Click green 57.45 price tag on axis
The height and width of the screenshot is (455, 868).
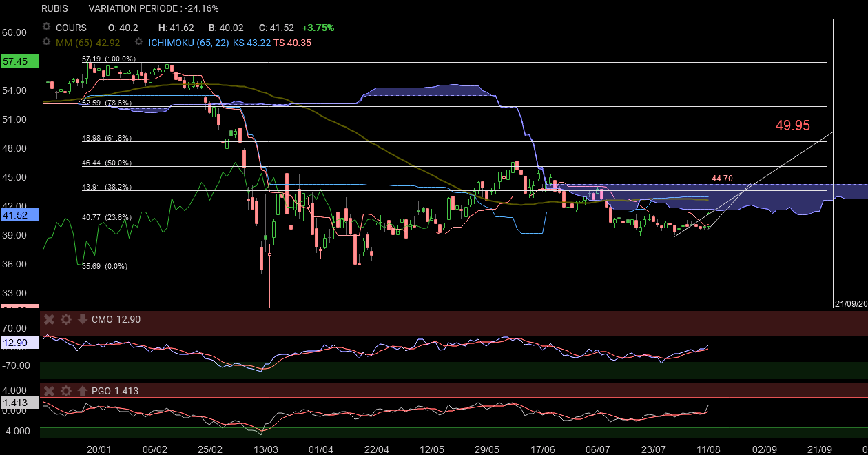[20, 61]
